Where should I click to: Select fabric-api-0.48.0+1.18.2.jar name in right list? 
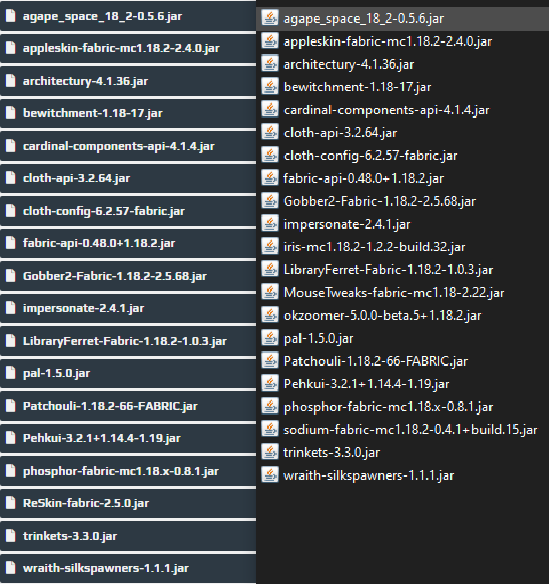(364, 179)
